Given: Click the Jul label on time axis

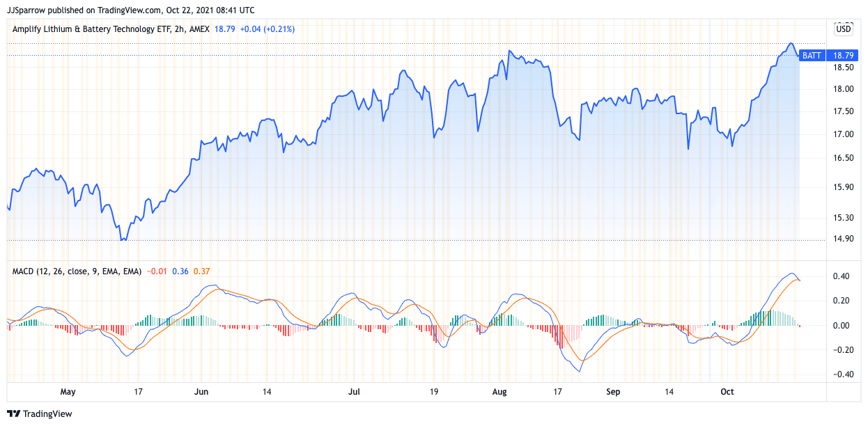Looking at the screenshot, I should coord(354,392).
